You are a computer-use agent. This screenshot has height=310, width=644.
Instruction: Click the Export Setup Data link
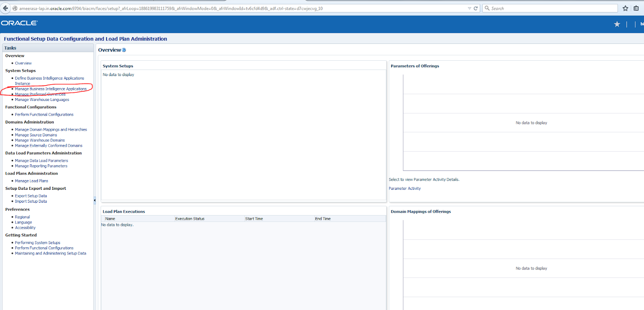[31, 196]
